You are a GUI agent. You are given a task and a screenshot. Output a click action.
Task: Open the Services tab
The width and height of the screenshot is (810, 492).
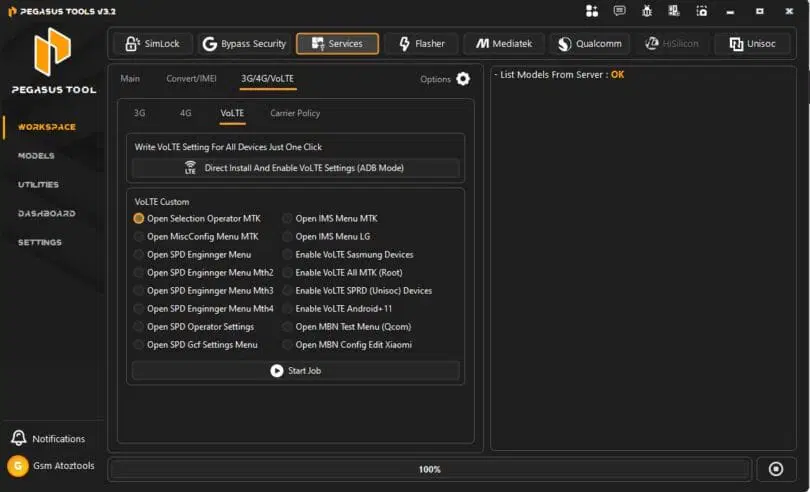pyautogui.click(x=337, y=44)
